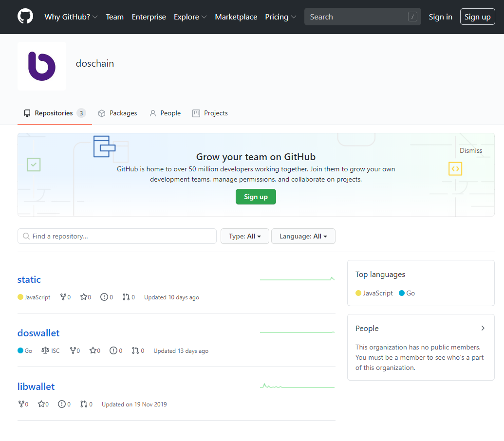This screenshot has height=441, width=504.
Task: Click the static repository activity graph
Action: coord(298,279)
